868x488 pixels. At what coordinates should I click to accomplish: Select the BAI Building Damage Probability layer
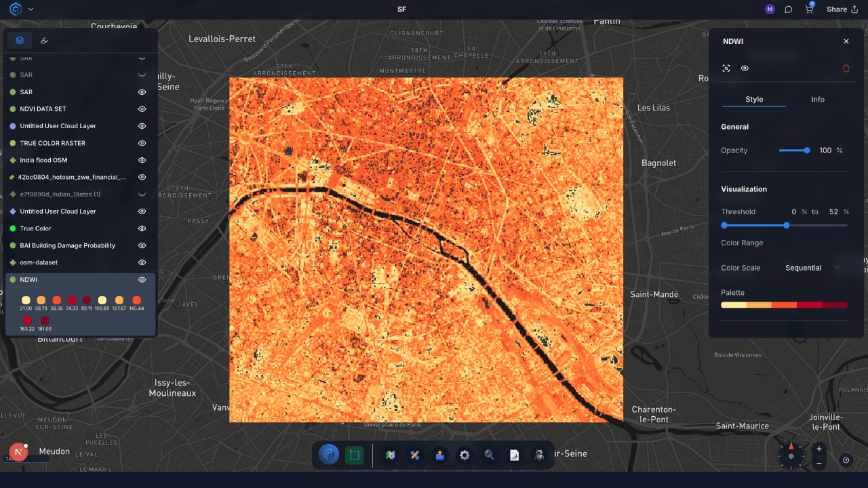[67, 245]
